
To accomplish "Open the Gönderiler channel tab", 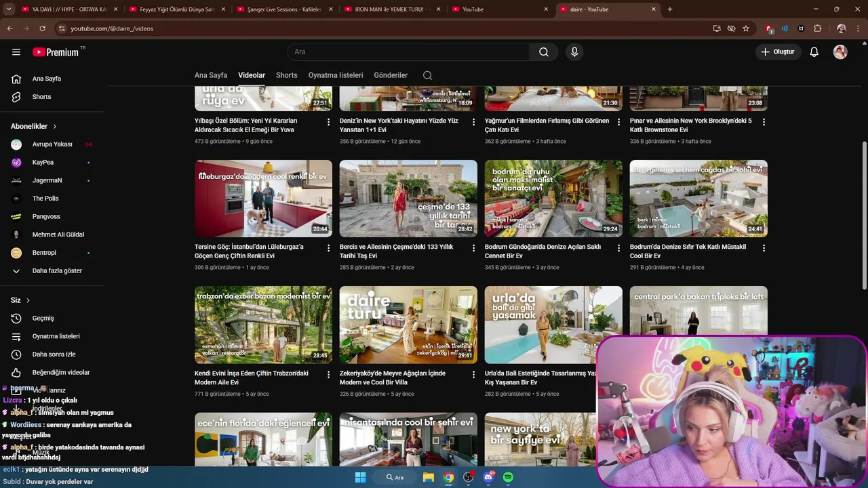I will pyautogui.click(x=391, y=75).
